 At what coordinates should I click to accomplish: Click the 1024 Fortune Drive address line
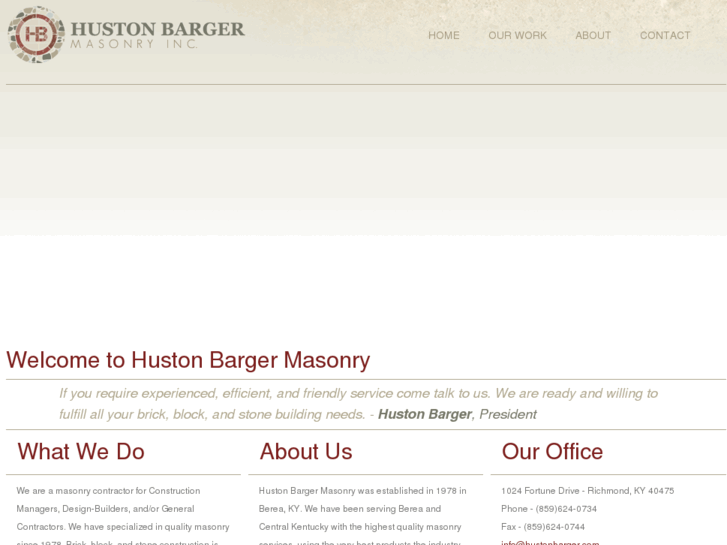(x=587, y=491)
